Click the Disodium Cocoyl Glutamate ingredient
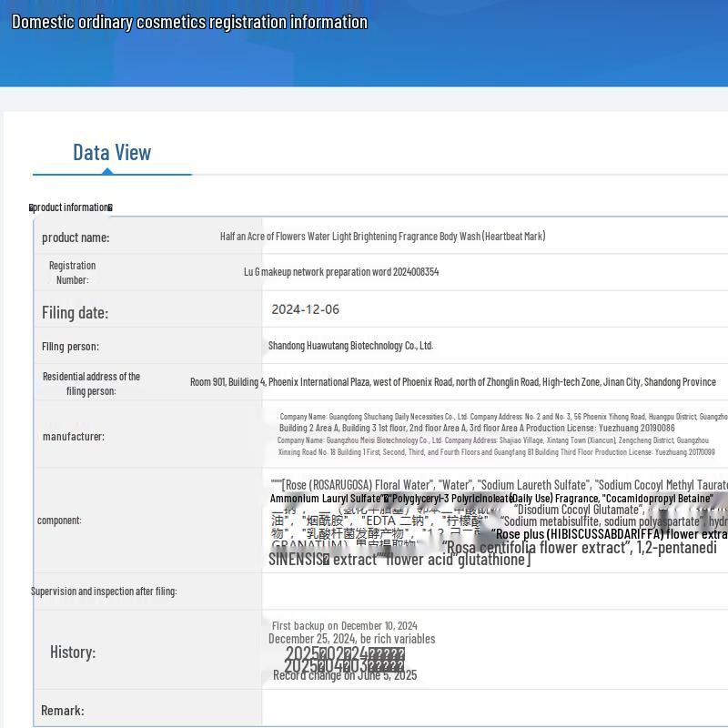The width and height of the screenshot is (728, 728). (578, 510)
